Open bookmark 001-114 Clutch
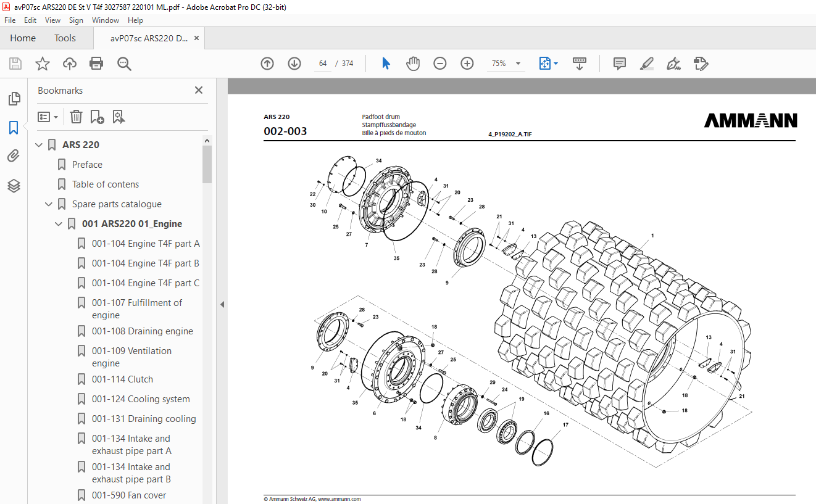 (122, 379)
